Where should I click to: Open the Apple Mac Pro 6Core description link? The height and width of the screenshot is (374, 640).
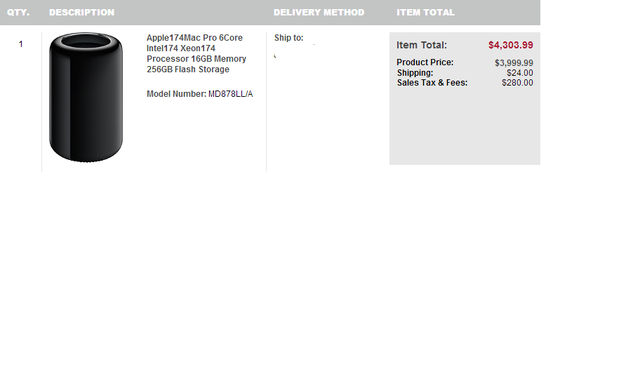[x=196, y=53]
